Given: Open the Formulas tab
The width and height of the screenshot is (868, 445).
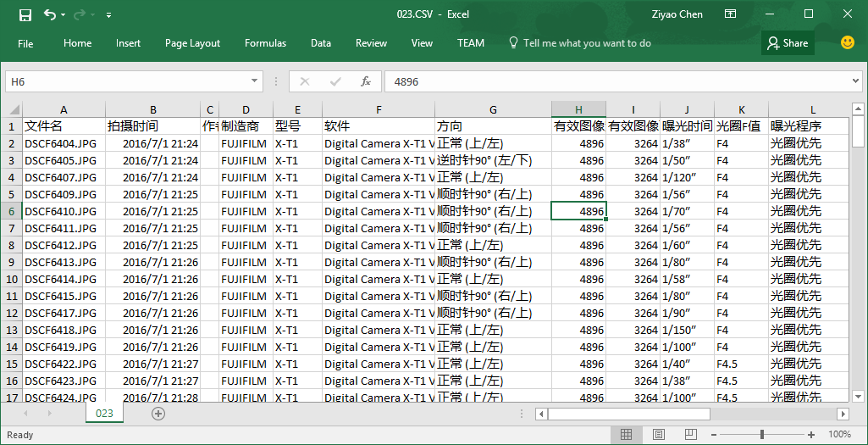Looking at the screenshot, I should click(265, 43).
